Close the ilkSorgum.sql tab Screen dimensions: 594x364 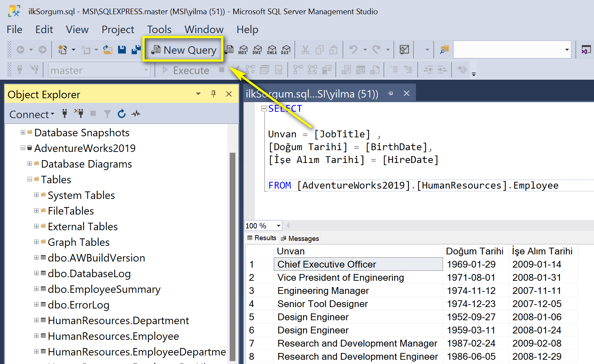[406, 94]
